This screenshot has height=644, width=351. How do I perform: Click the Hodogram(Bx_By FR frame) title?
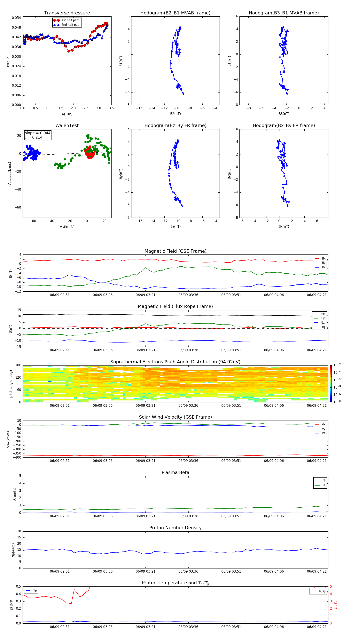(x=284, y=125)
